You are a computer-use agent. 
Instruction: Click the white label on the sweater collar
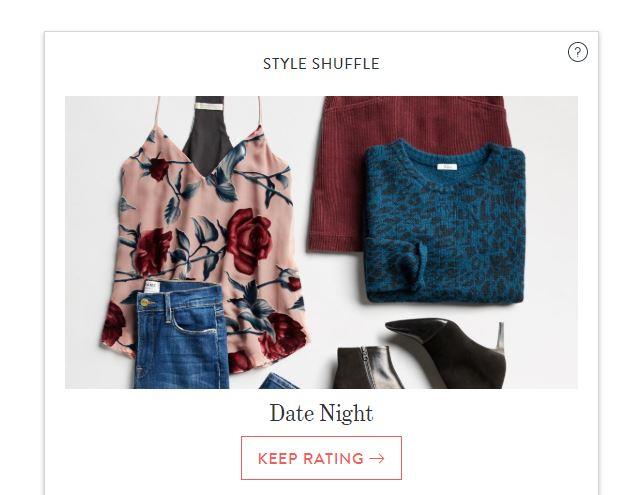[447, 167]
